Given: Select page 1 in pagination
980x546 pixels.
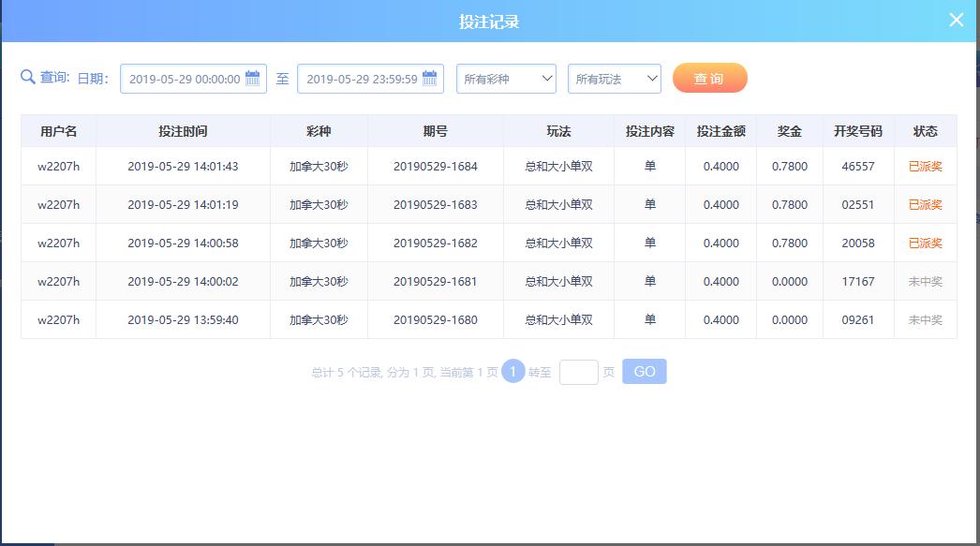Looking at the screenshot, I should tap(513, 372).
